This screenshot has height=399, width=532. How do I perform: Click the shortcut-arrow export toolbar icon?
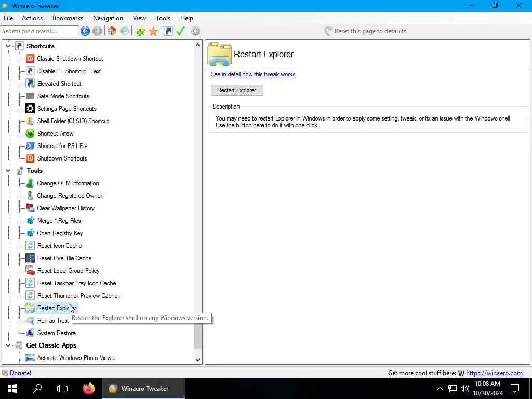click(x=168, y=31)
